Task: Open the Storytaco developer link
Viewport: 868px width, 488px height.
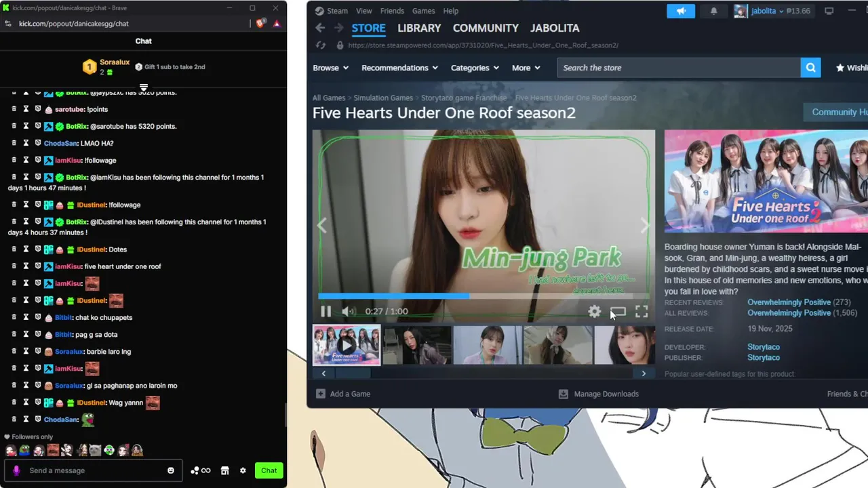Action: coord(764,347)
